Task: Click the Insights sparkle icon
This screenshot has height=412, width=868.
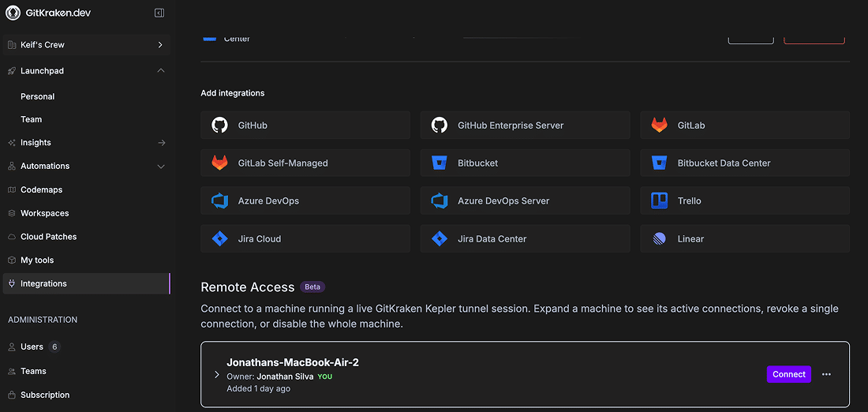Action: [12, 143]
